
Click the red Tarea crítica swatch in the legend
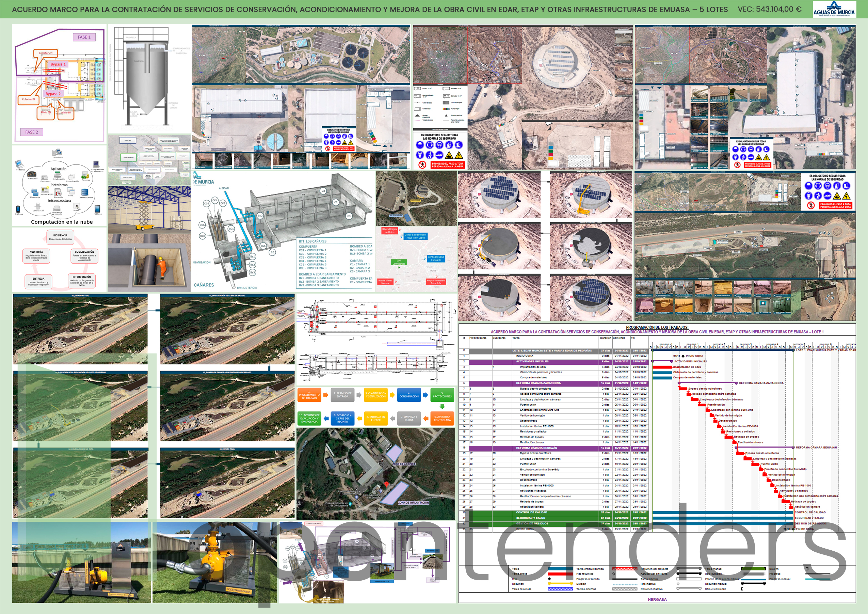(x=560, y=574)
